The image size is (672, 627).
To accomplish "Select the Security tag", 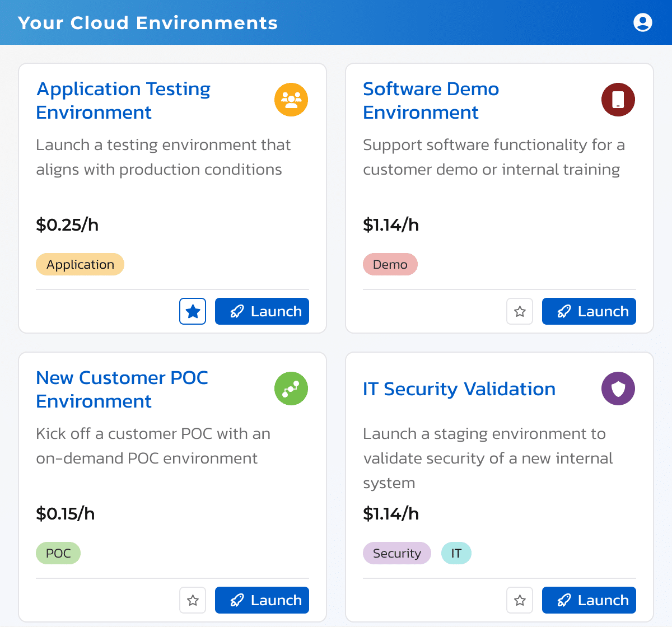I will click(396, 553).
